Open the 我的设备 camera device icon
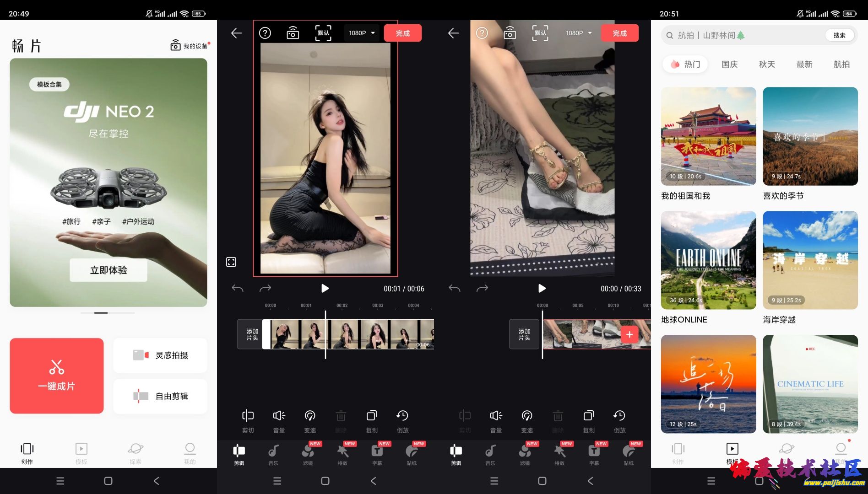 coord(175,45)
